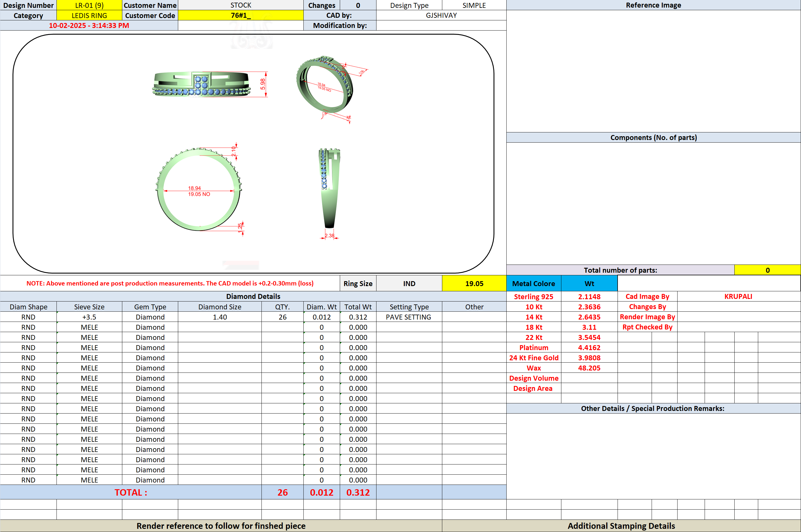Viewport: 801px width, 532px height.
Task: Select the 14 Kt weight value 2.6435
Action: tap(589, 317)
